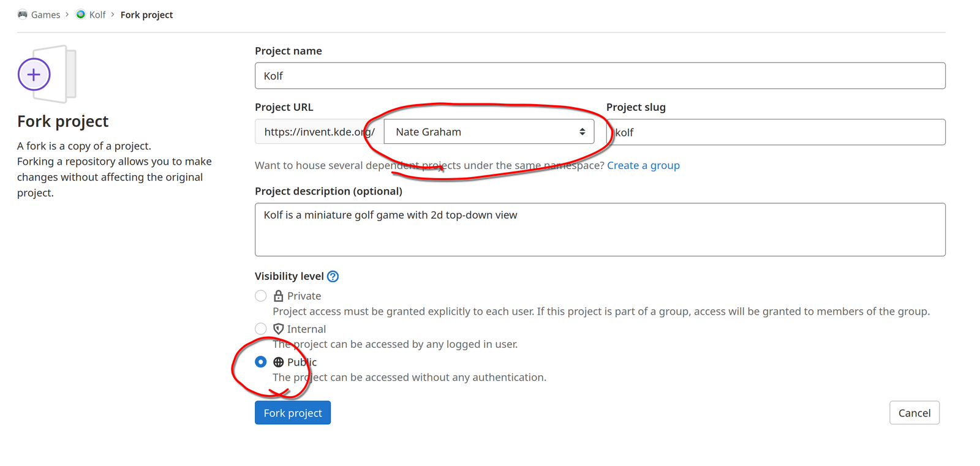Open the Games breadcrumb link
Screen dimensions: 980x466
(45, 15)
